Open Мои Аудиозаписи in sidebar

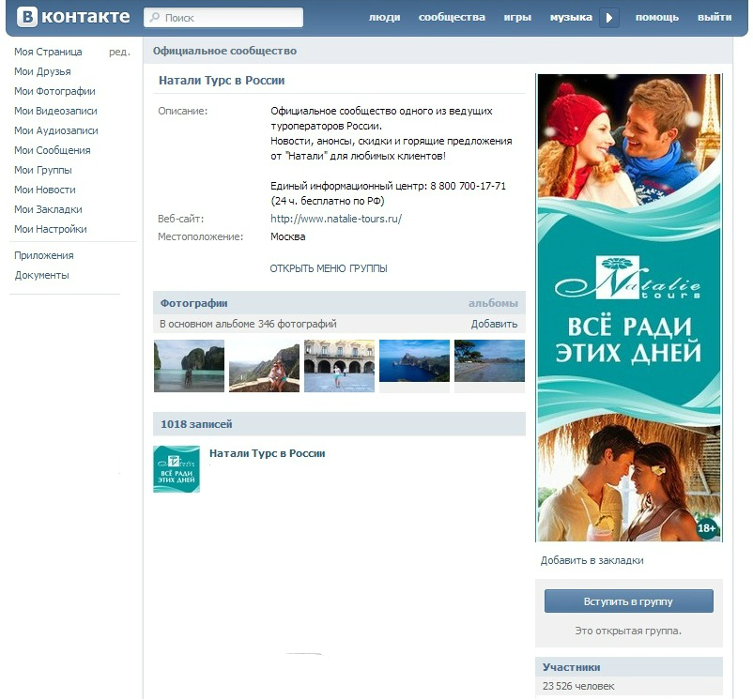(56, 130)
